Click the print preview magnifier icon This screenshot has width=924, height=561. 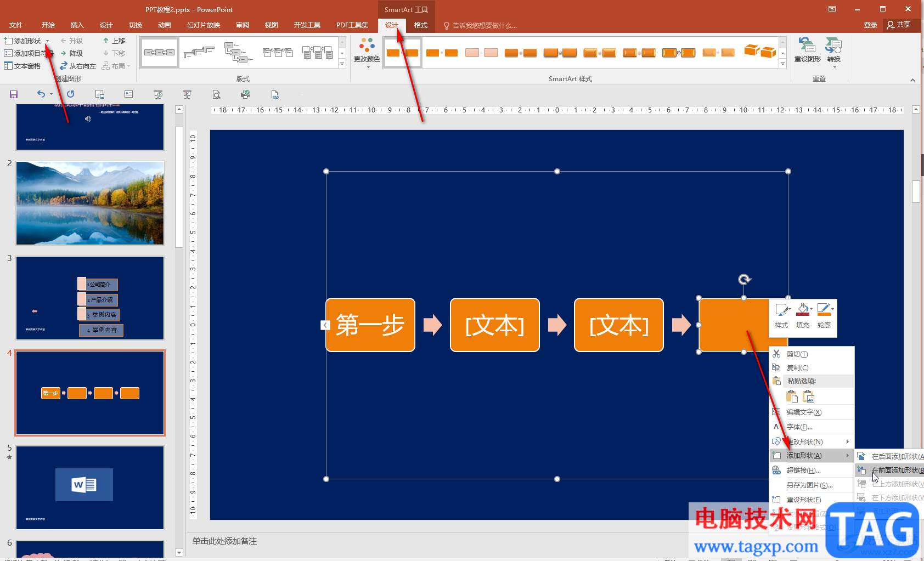(216, 94)
